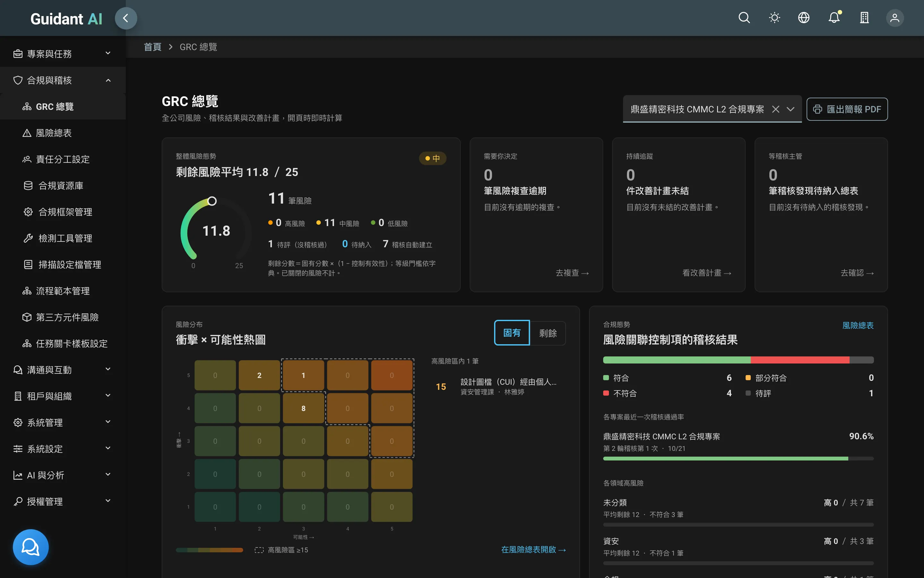The height and width of the screenshot is (578, 924).
Task: Click the 90.6% audit pass progress bar
Action: 738,458
